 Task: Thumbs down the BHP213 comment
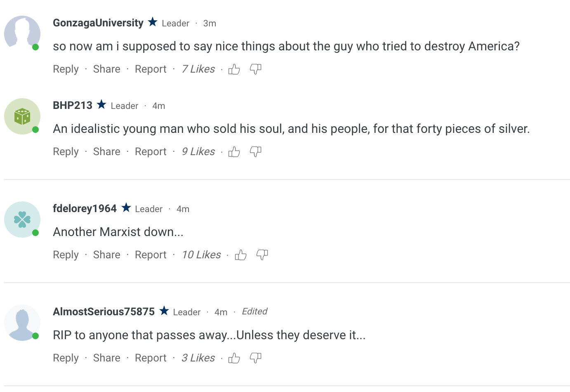pos(256,152)
